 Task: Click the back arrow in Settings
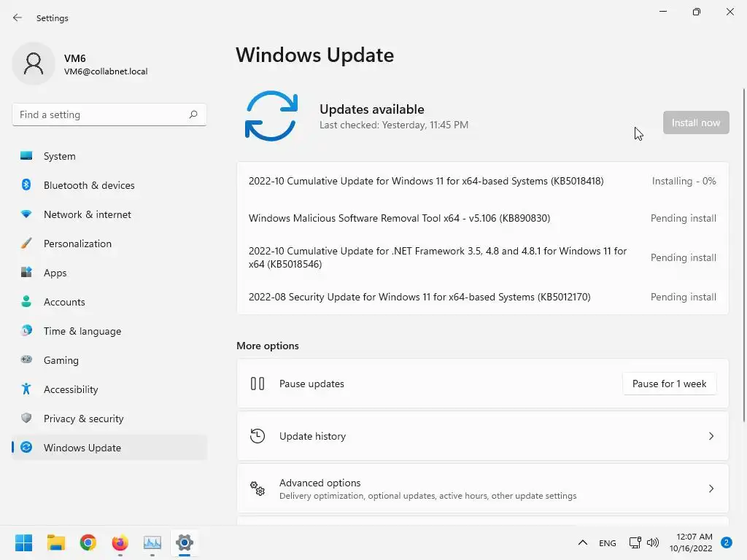[x=18, y=17]
